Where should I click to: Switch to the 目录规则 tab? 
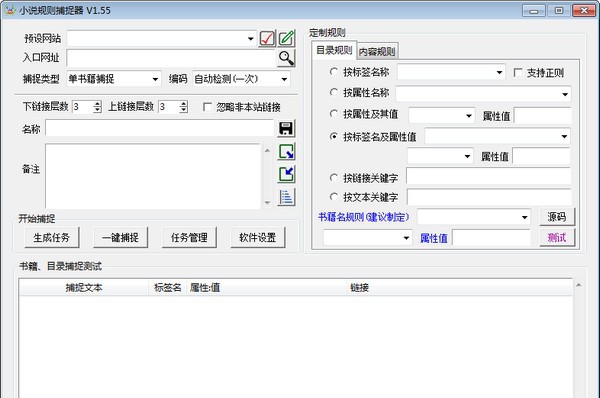tap(334, 50)
